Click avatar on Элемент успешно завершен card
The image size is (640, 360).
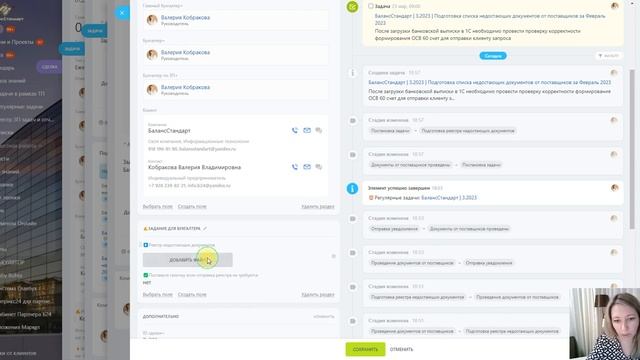615,188
